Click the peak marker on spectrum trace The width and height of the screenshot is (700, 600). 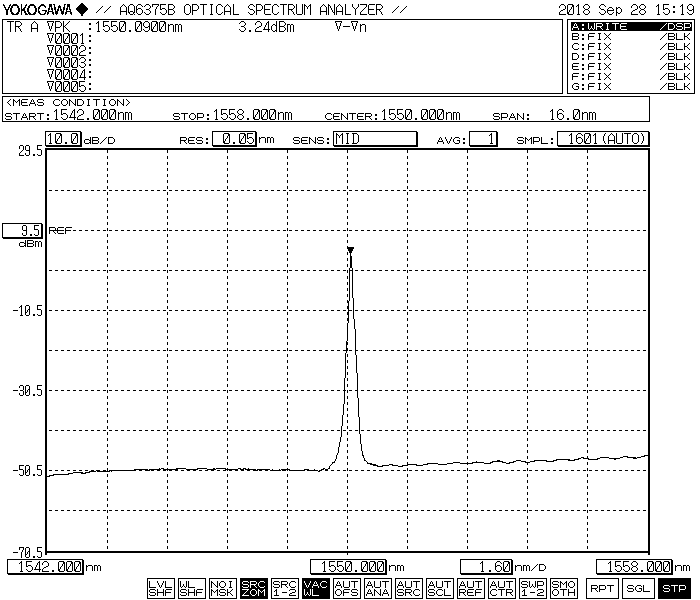tap(350, 250)
